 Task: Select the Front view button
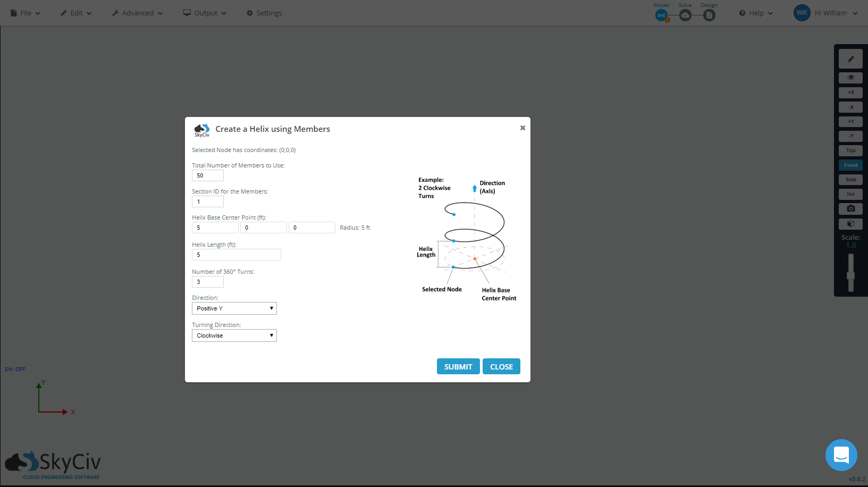[x=850, y=165]
